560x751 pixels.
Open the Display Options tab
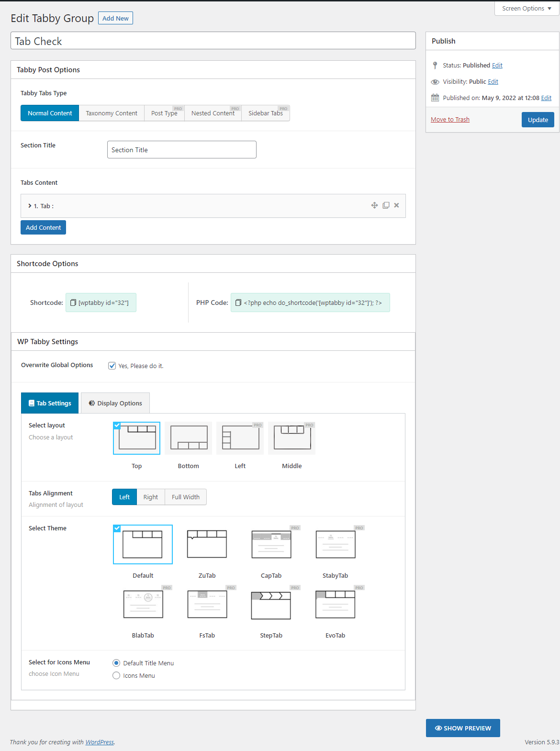tap(115, 403)
